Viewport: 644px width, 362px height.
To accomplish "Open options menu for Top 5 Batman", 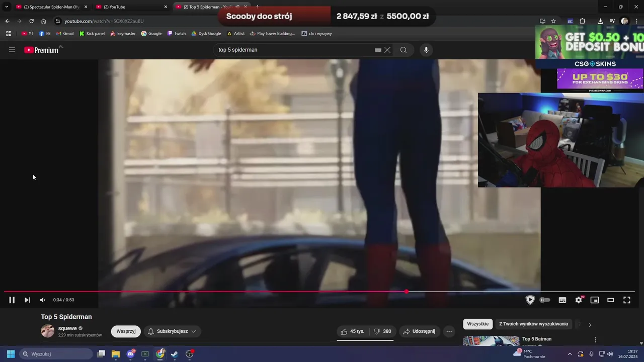I will (x=595, y=340).
